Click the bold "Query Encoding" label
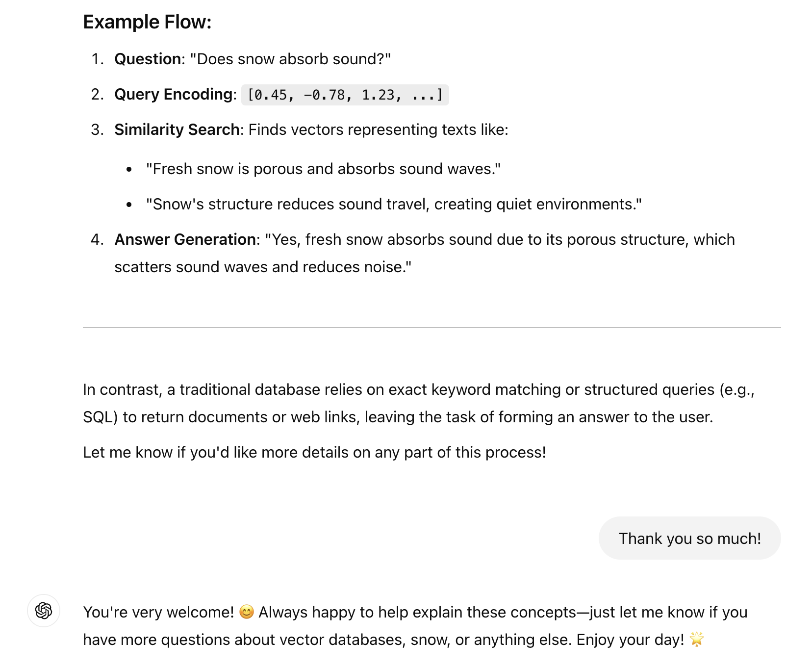 point(173,94)
